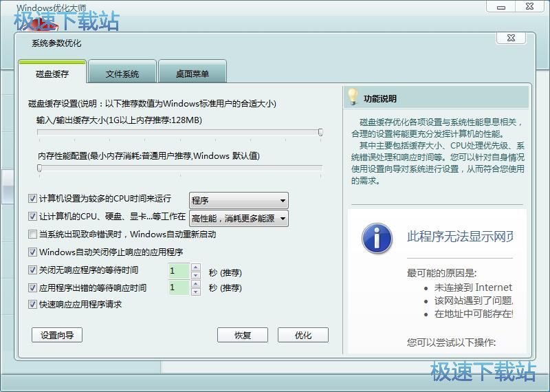Image resolution: width=550 pixels, height=392 pixels.
Task: Click the 未连接到 Internet bullet text
Action: pos(473,287)
